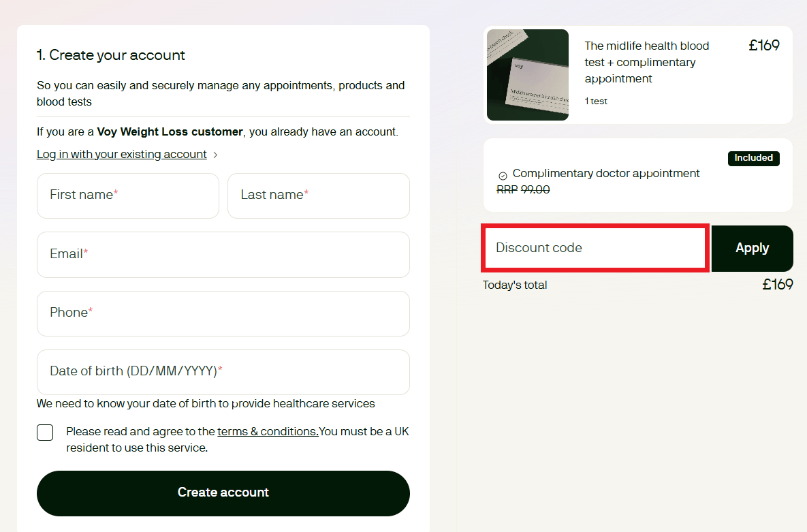Click the First name input field
This screenshot has height=532, width=807.
pyautogui.click(x=127, y=195)
